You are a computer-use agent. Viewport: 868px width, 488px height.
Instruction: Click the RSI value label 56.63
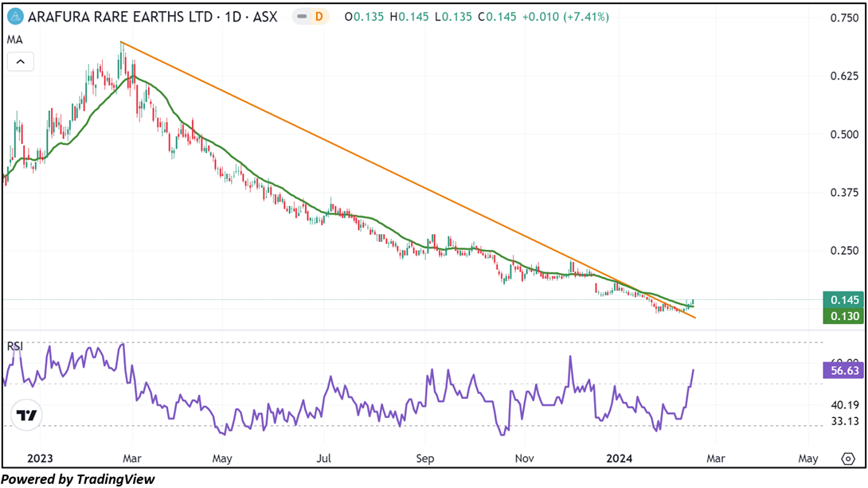tap(843, 370)
